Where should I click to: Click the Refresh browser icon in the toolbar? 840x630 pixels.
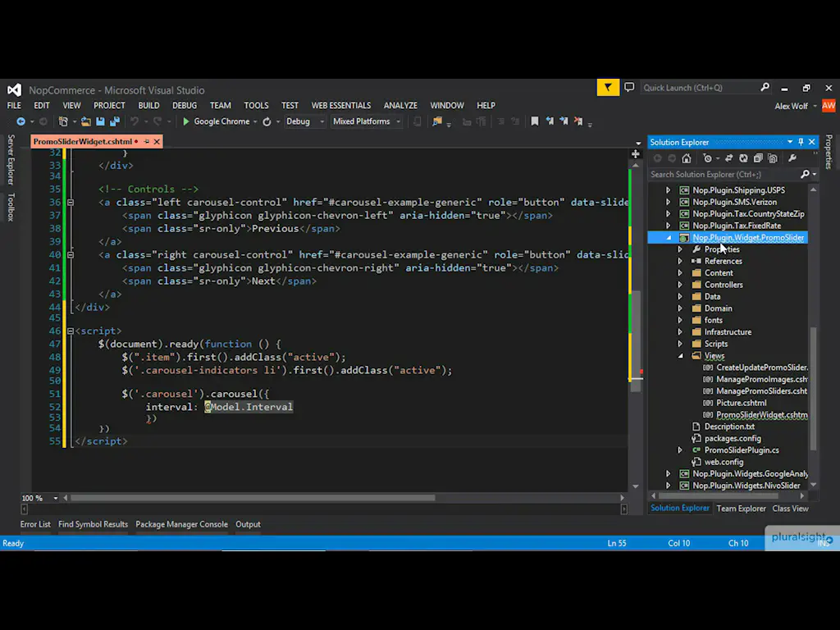click(x=267, y=121)
